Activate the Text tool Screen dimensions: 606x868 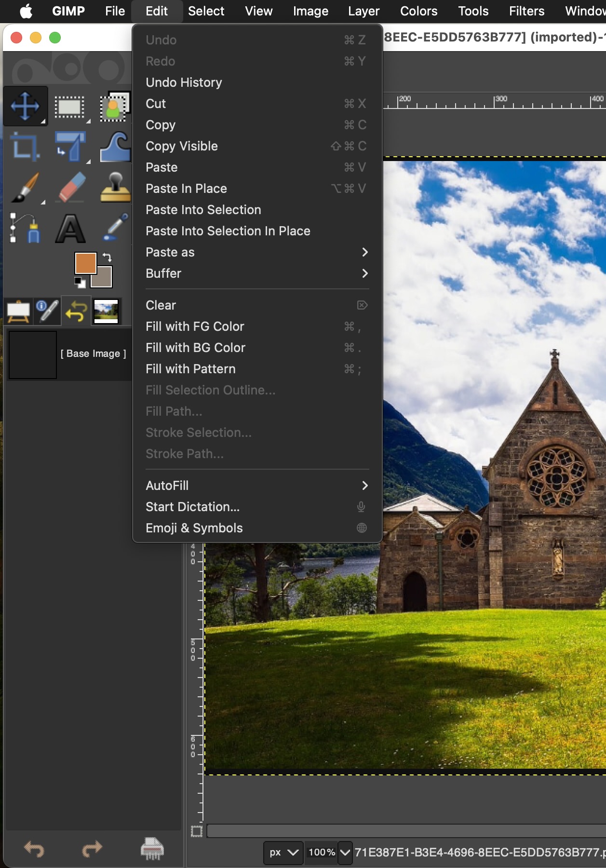[x=70, y=229]
